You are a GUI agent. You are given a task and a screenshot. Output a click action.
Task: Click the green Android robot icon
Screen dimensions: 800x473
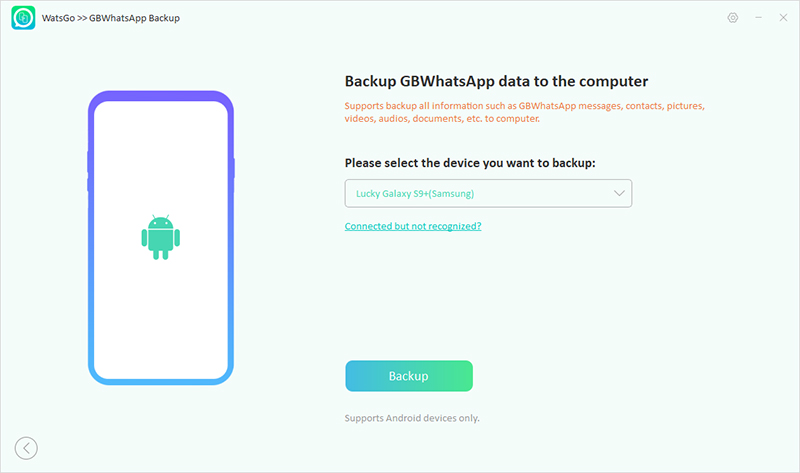pyautogui.click(x=160, y=237)
